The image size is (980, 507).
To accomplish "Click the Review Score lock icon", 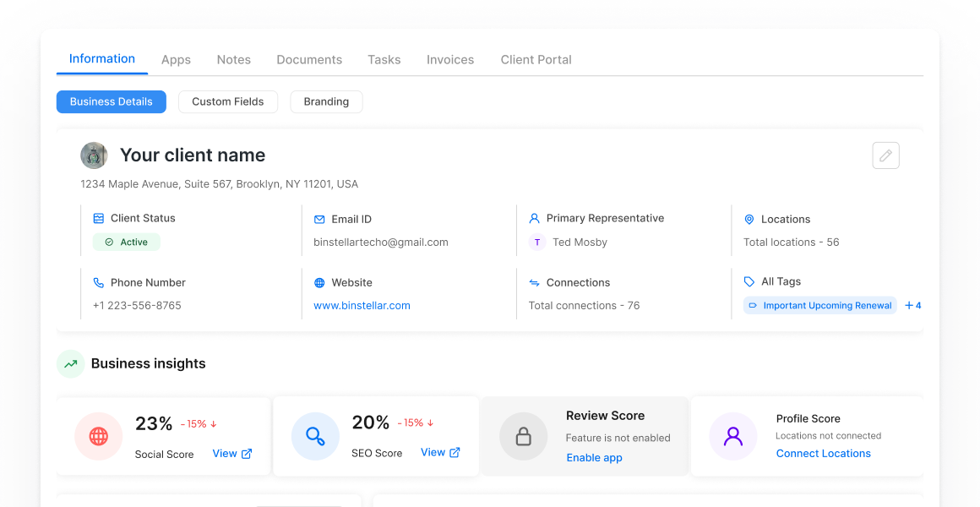I will tap(524, 436).
